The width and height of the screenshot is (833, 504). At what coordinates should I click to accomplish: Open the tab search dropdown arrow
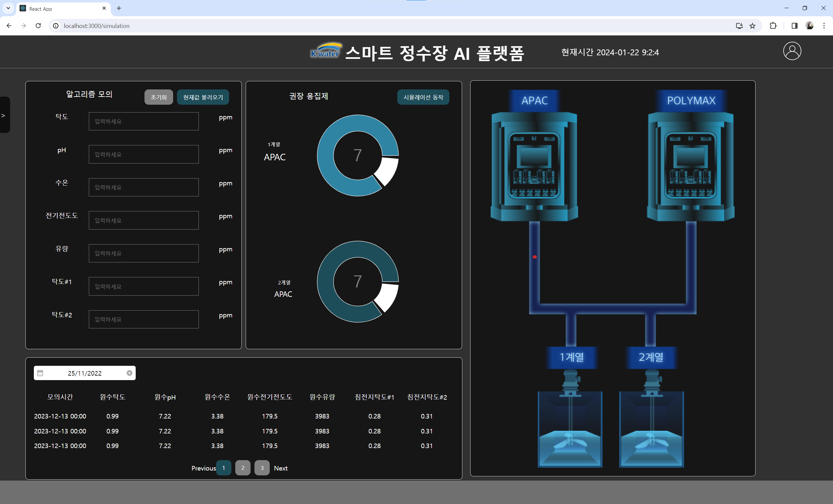pos(8,8)
